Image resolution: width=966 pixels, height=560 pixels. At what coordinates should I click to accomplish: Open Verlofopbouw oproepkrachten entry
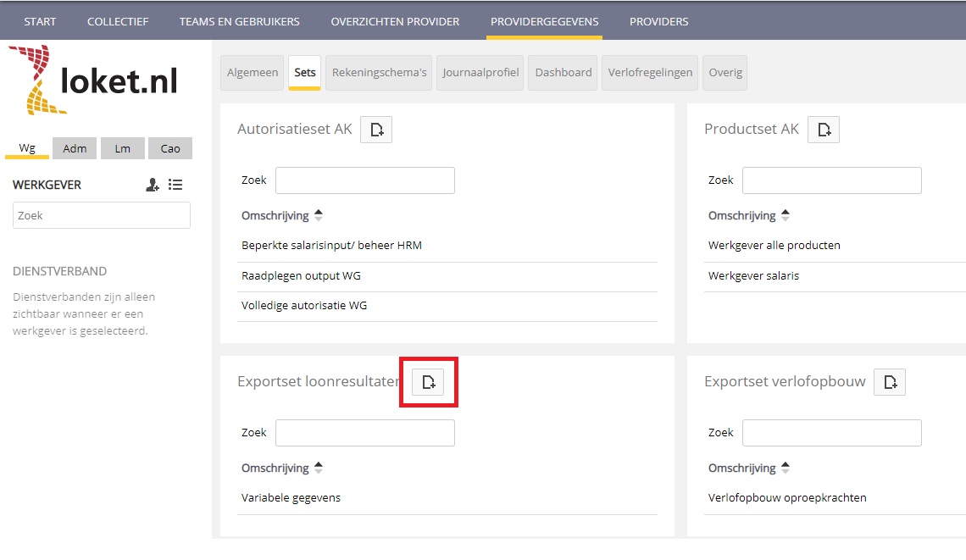(x=787, y=497)
